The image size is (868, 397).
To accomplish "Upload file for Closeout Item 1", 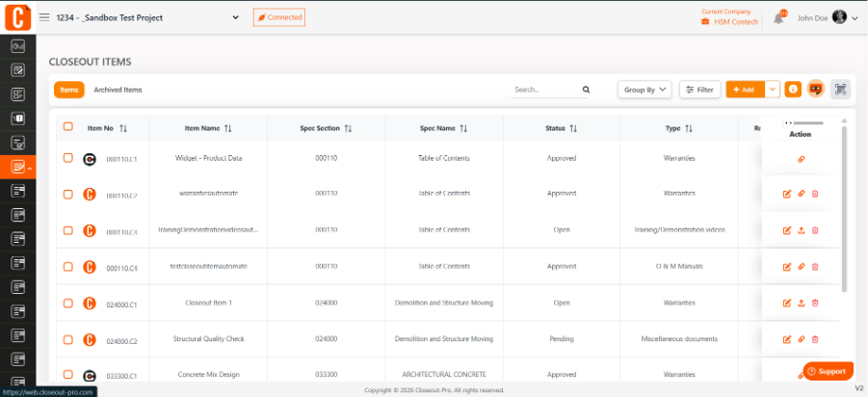I will point(801,303).
